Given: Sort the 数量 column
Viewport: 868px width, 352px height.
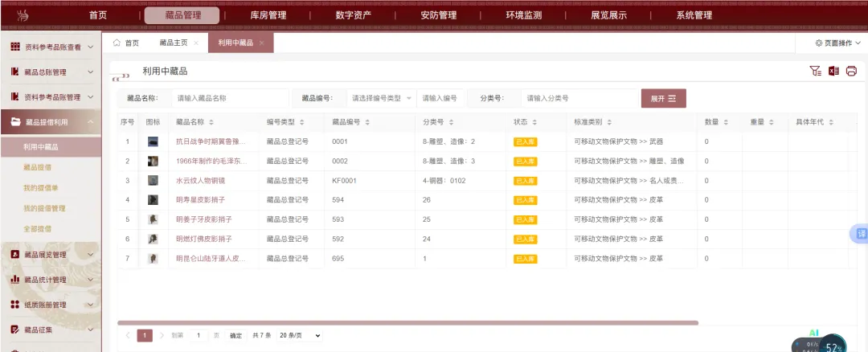Looking at the screenshot, I should pos(726,122).
